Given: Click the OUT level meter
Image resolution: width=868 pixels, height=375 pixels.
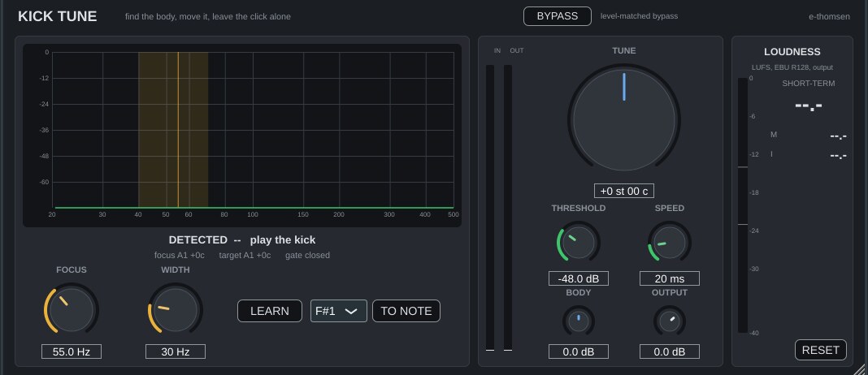Looking at the screenshot, I should 508,208.
